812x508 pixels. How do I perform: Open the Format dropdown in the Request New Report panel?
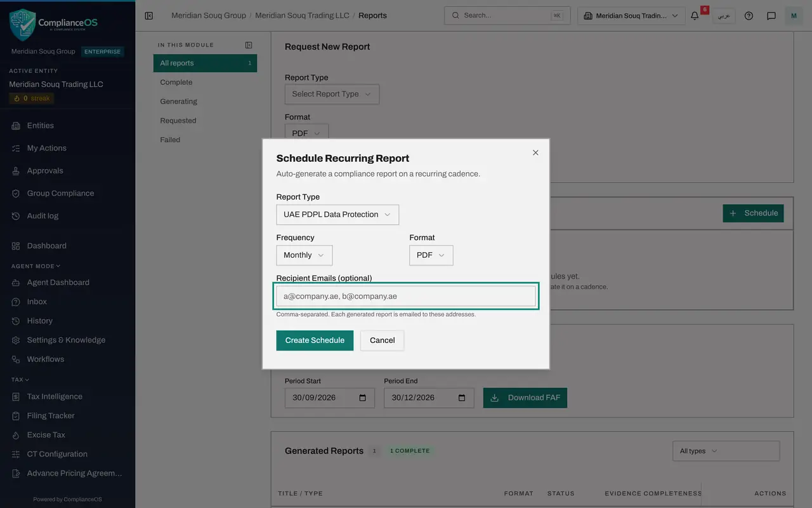(306, 133)
